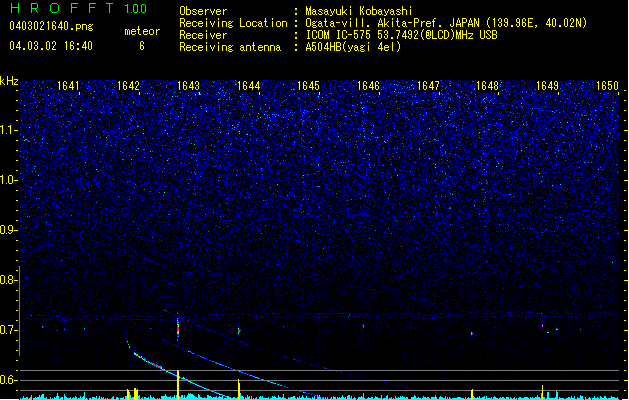The width and height of the screenshot is (629, 400).
Task: Click the 1642 time axis marker
Action: tap(128, 86)
